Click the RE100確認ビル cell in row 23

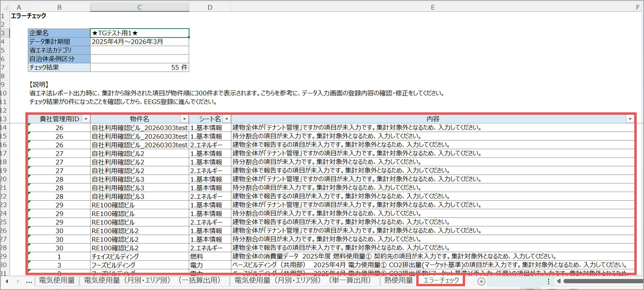[x=139, y=205]
